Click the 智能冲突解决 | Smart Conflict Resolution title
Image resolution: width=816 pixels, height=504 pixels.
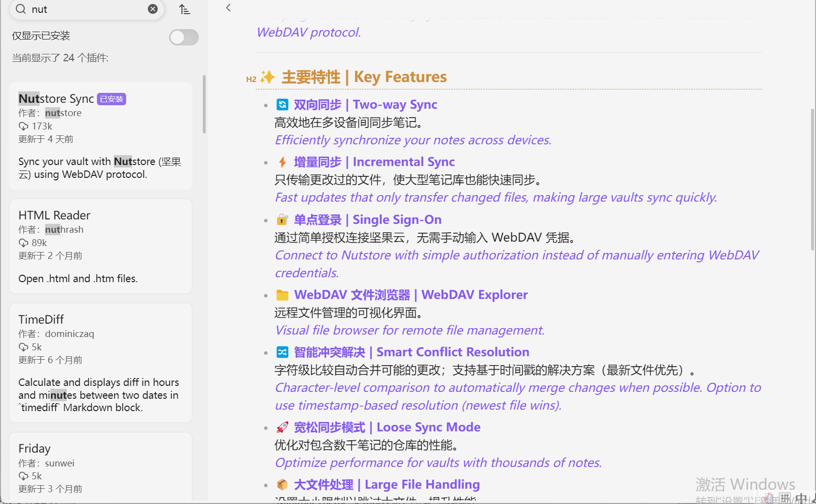(x=411, y=352)
